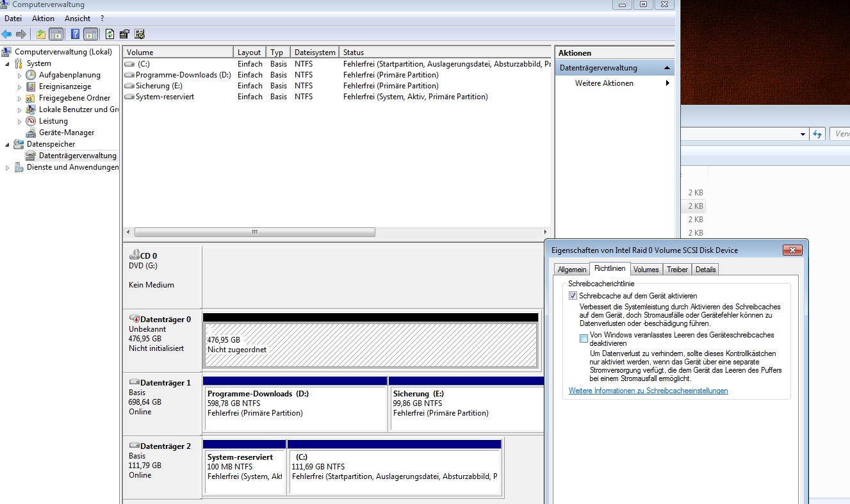
Task: Toggle the show/hide console tree toolbar icon
Action: click(x=56, y=34)
